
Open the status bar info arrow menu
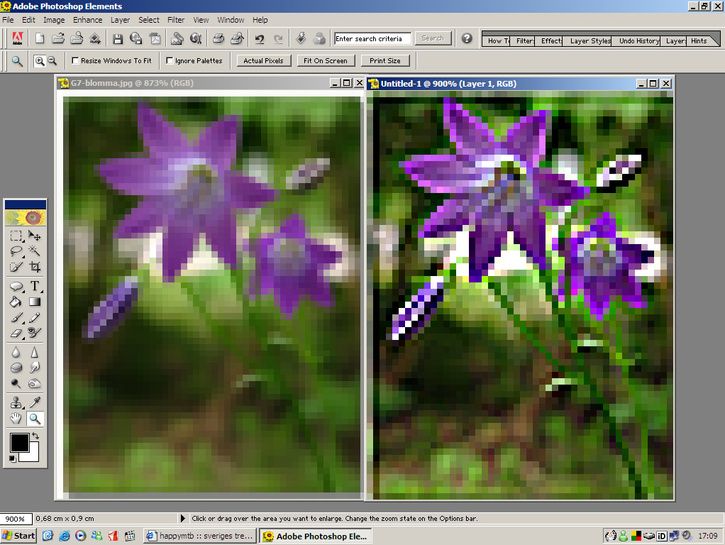[181, 519]
